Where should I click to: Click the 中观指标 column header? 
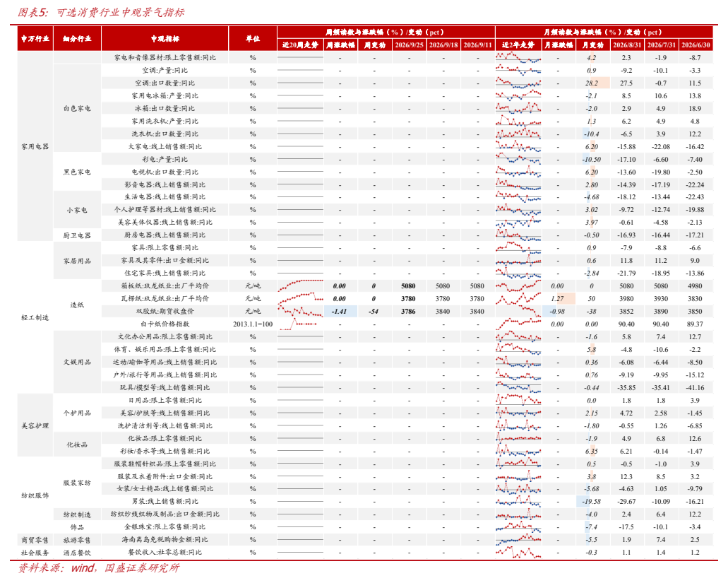(x=165, y=39)
